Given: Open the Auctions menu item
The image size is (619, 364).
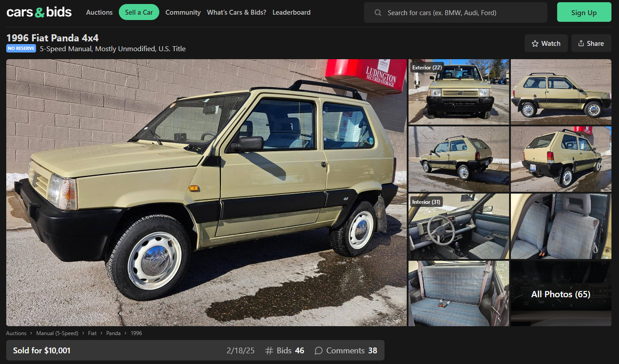Looking at the screenshot, I should [x=99, y=12].
